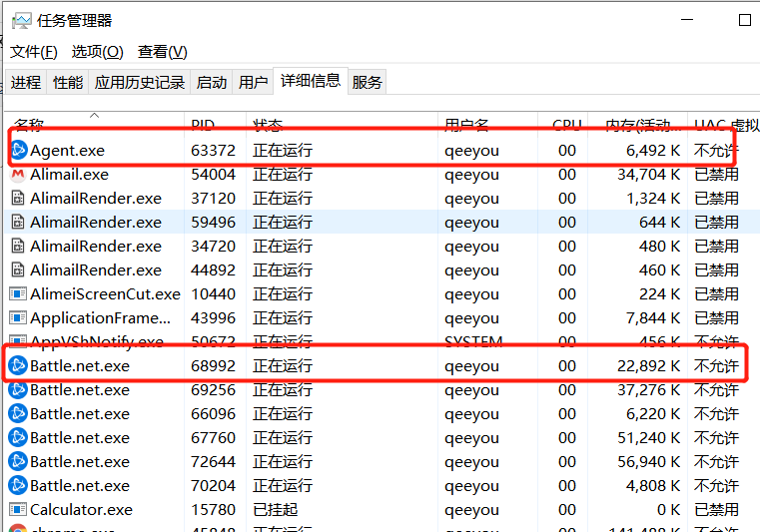The height and width of the screenshot is (532, 760).
Task: Click Battle.net.exe icon for PID 67760
Action: point(18,437)
